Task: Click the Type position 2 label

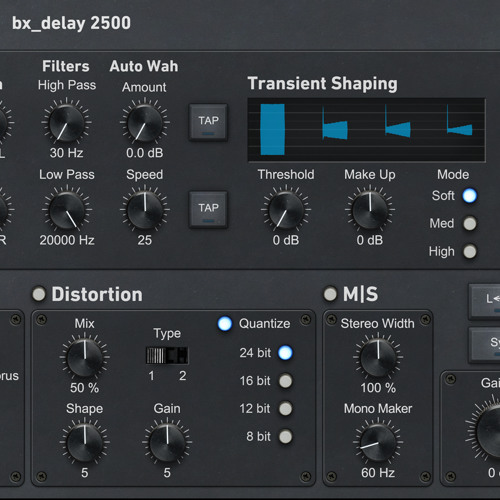Action: pos(183,376)
